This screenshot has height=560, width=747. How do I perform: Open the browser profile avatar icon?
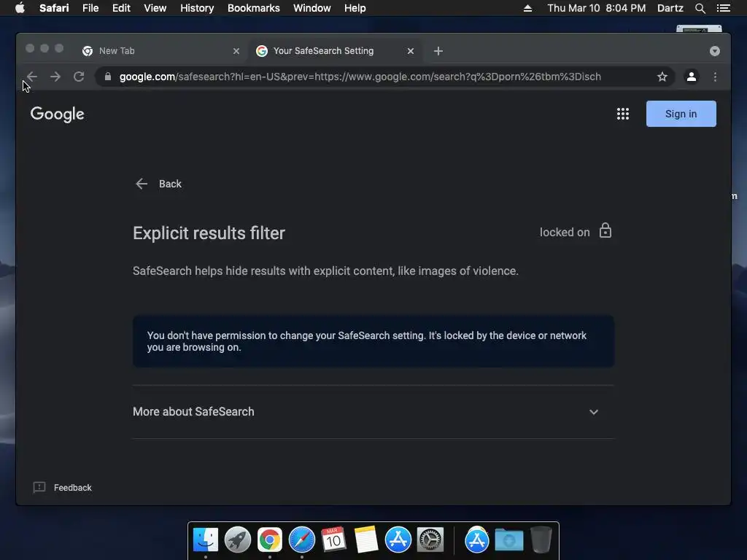point(692,77)
